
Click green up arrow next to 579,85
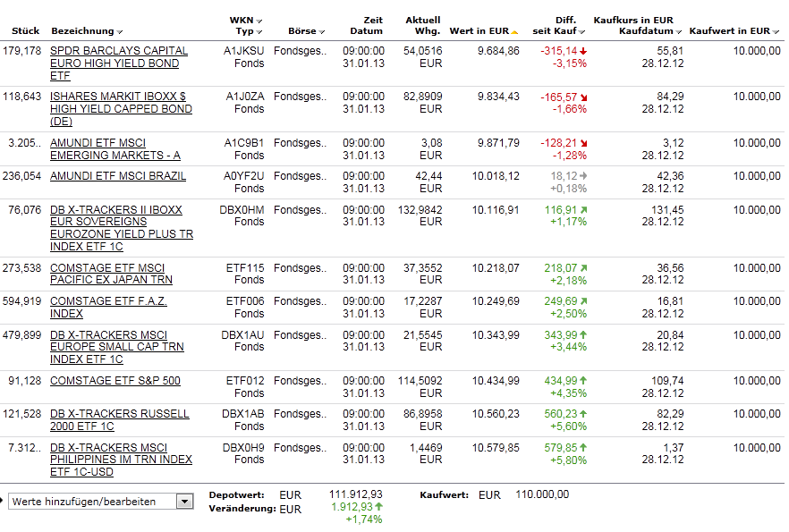tap(583, 447)
